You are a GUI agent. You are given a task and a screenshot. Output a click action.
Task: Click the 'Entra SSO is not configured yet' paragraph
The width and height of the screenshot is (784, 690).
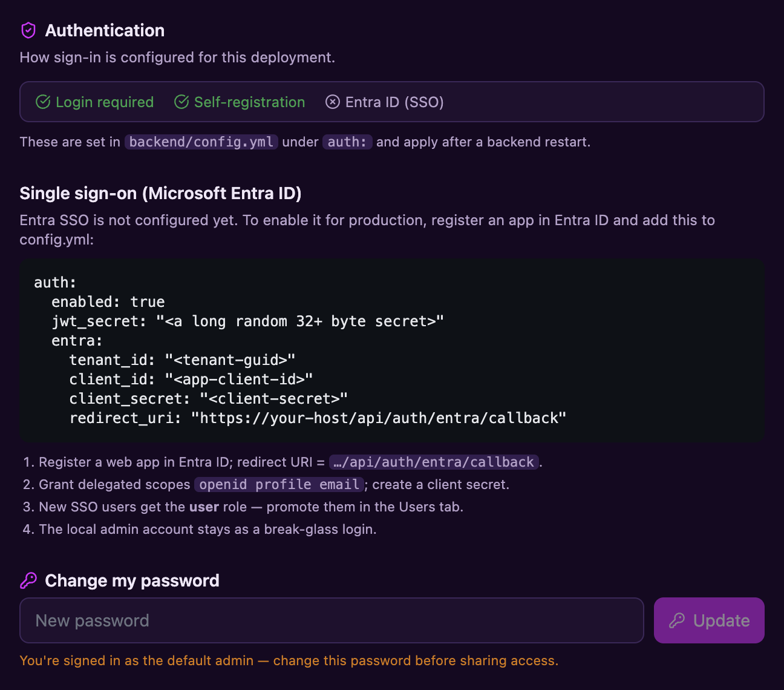coord(367,229)
